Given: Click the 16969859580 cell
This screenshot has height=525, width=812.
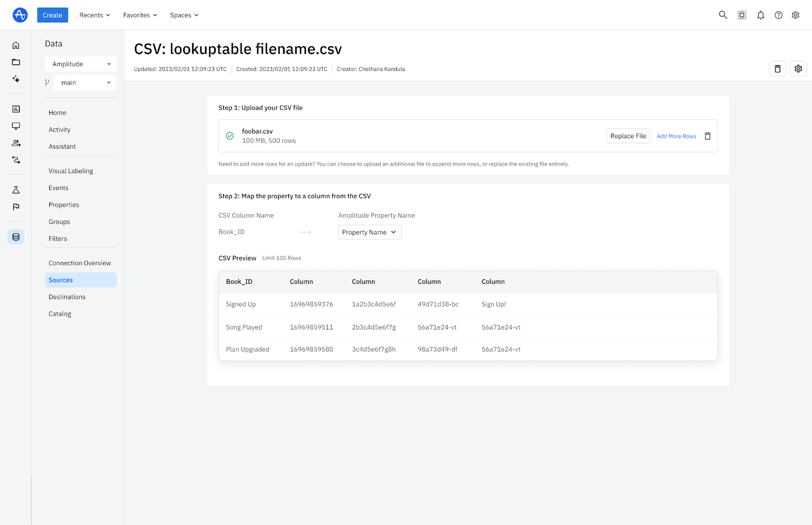Looking at the screenshot, I should [312, 349].
